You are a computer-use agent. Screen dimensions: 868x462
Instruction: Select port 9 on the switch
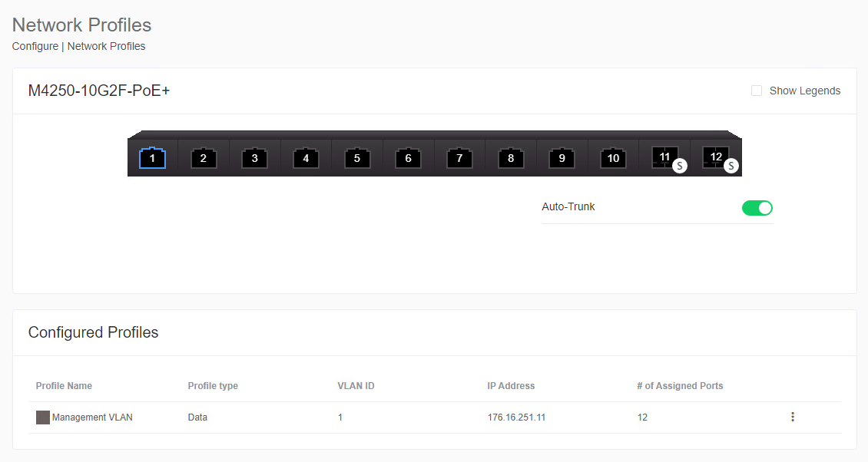tap(562, 158)
